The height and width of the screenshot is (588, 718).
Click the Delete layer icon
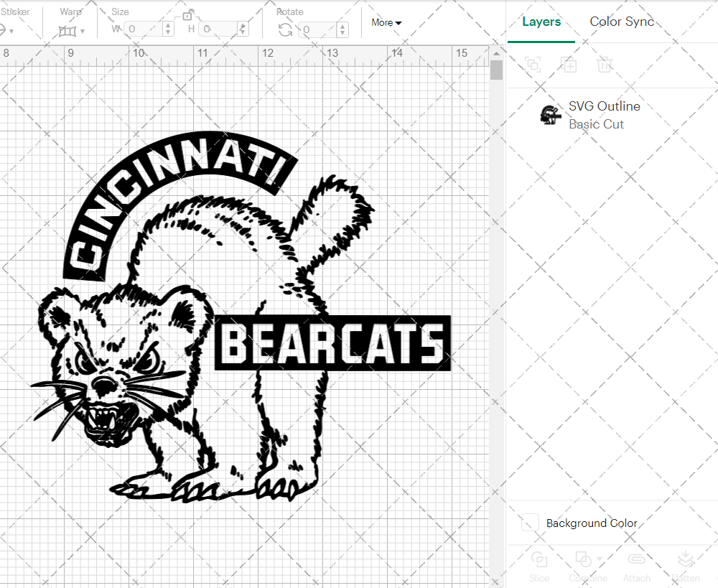(x=605, y=65)
